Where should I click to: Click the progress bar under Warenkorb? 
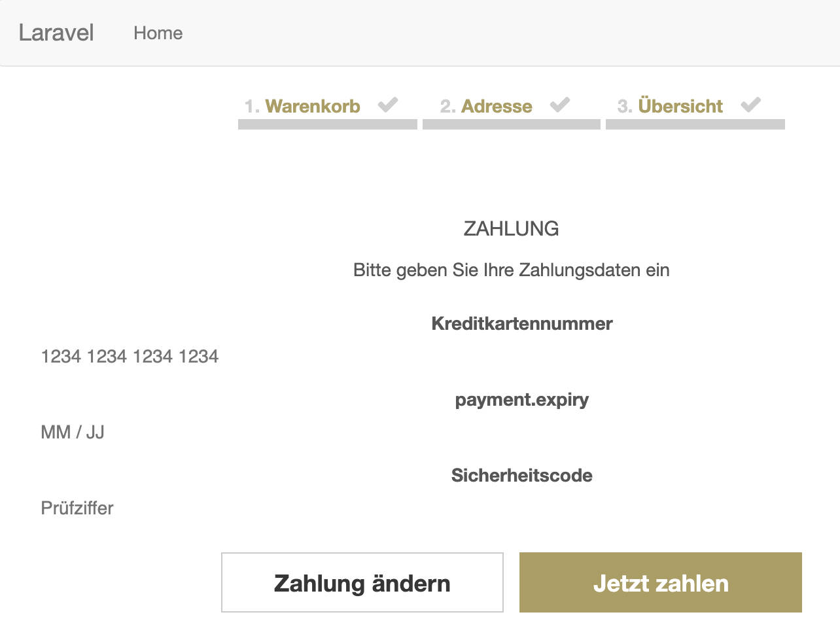328,124
